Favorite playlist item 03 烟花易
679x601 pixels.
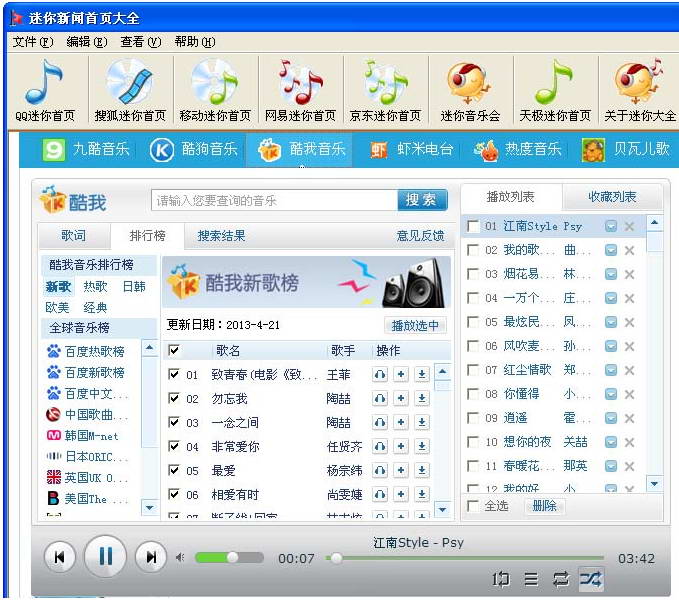coord(611,274)
